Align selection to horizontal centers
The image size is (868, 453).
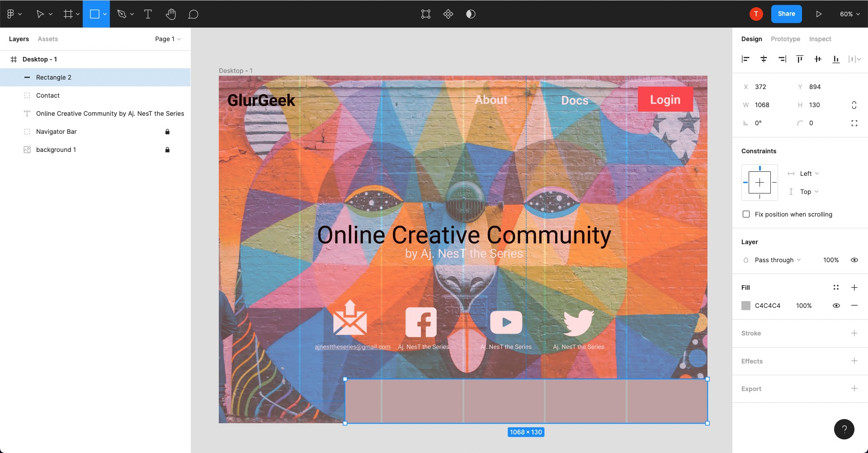(764, 59)
